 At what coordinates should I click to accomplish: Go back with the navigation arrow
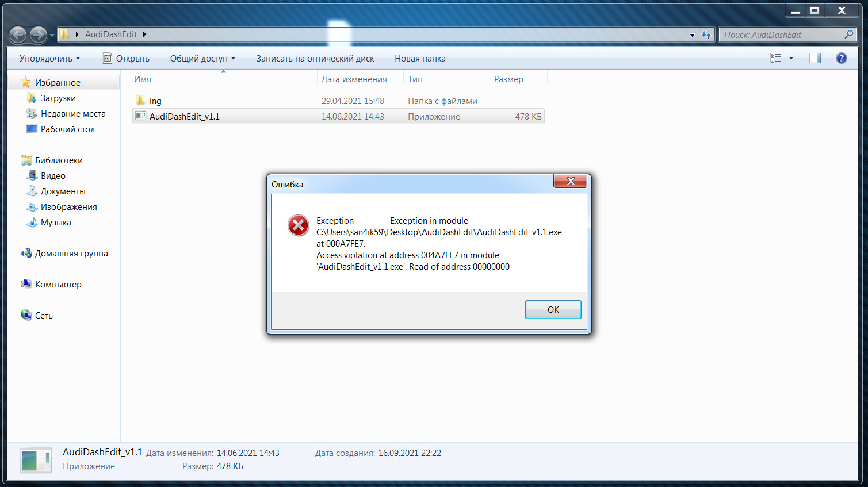click(x=18, y=35)
